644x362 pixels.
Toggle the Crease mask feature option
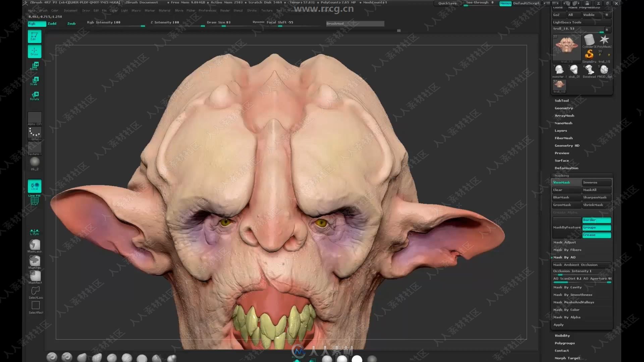click(x=597, y=235)
